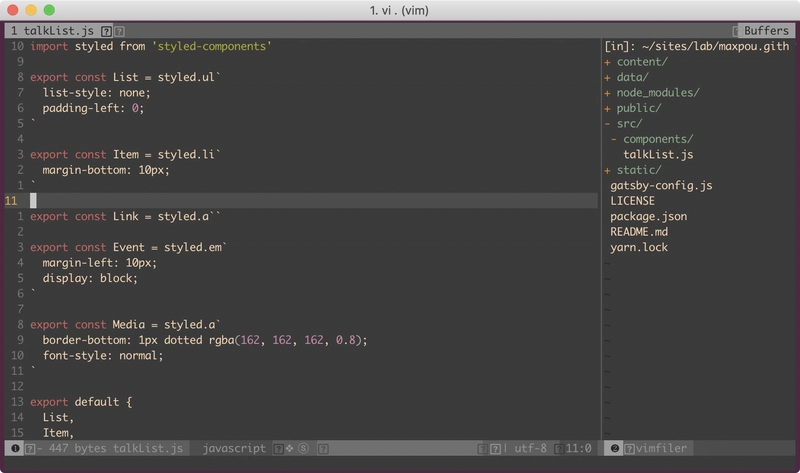The image size is (800, 473).
Task: Click the block cursor on the highlighted line
Action: pos(33,201)
